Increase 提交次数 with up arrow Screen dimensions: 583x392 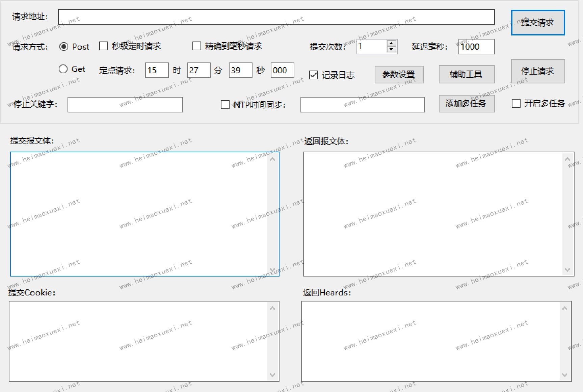click(391, 43)
